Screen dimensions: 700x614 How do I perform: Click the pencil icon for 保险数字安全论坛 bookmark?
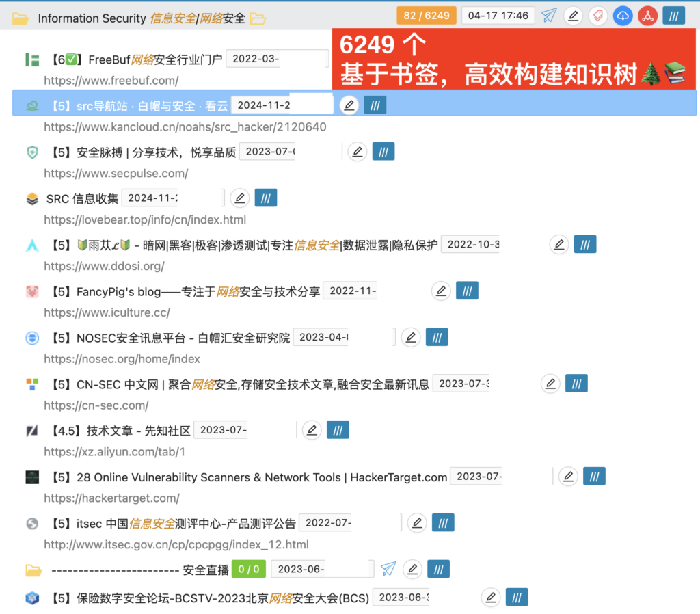[x=491, y=598]
